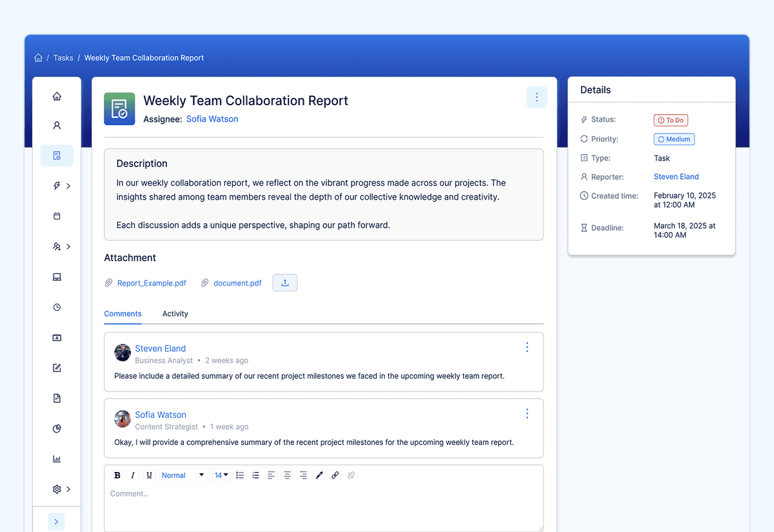Open Steven Eland's comment options menu

[527, 348]
